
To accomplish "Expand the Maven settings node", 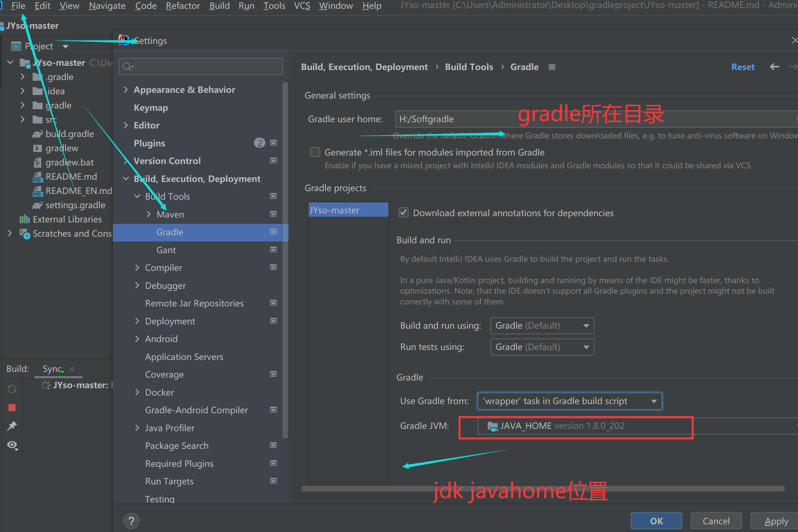I will (149, 214).
